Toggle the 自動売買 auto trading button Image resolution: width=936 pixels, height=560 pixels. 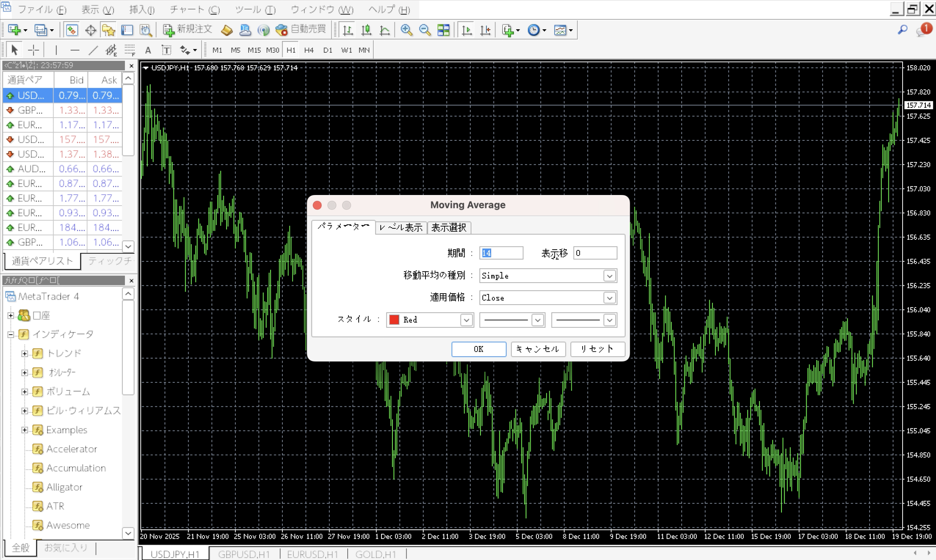pos(300,30)
